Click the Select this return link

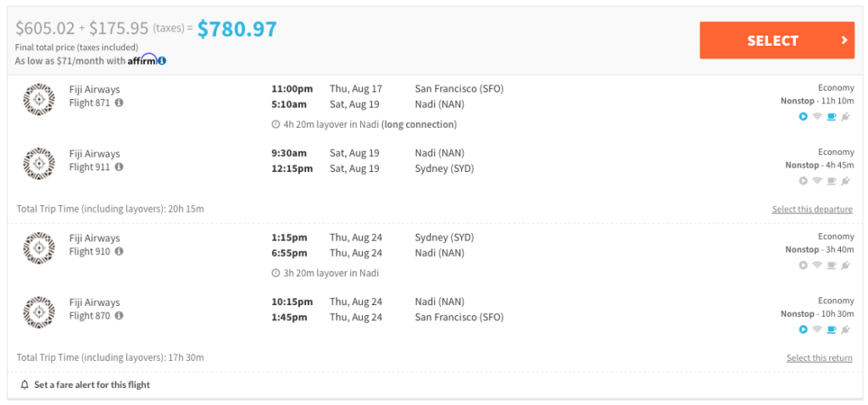tap(819, 358)
